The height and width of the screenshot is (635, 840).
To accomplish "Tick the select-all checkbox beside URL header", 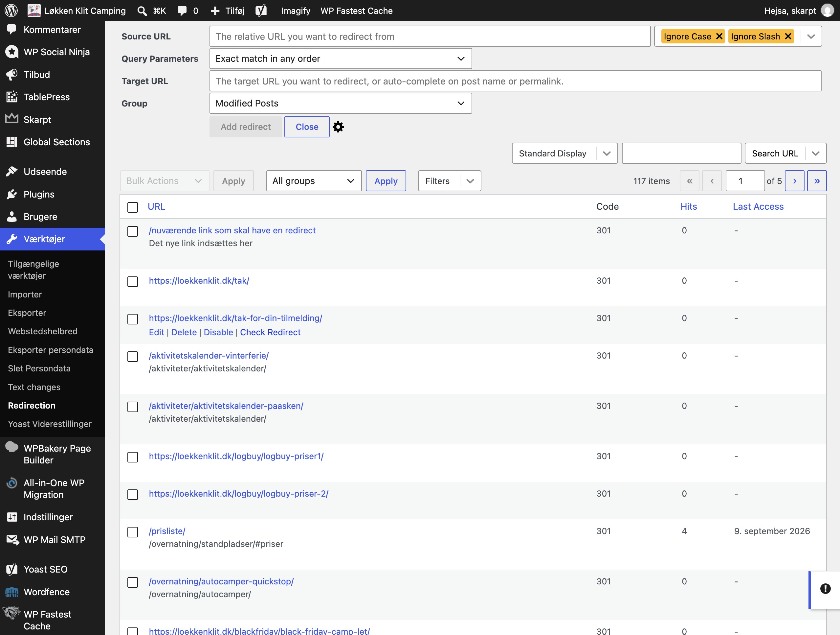I will pyautogui.click(x=133, y=207).
